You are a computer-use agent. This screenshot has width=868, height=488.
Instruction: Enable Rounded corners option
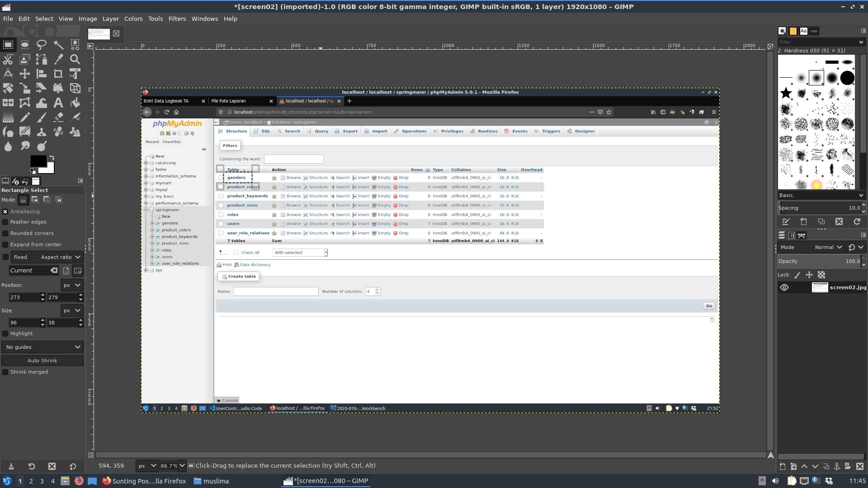pyautogui.click(x=5, y=233)
